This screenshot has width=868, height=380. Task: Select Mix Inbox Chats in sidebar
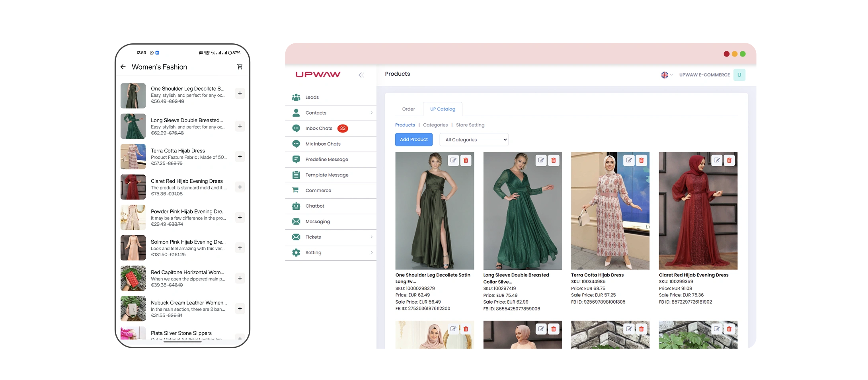(322, 144)
